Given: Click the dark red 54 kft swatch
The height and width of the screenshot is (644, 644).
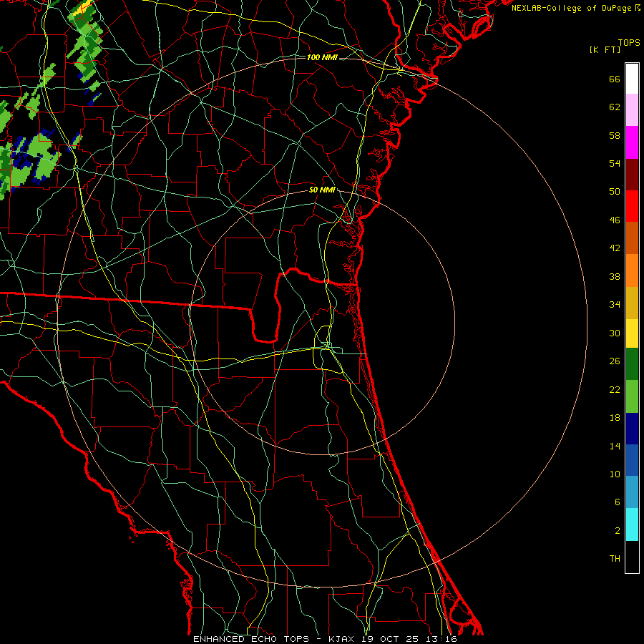Looking at the screenshot, I should (632, 175).
